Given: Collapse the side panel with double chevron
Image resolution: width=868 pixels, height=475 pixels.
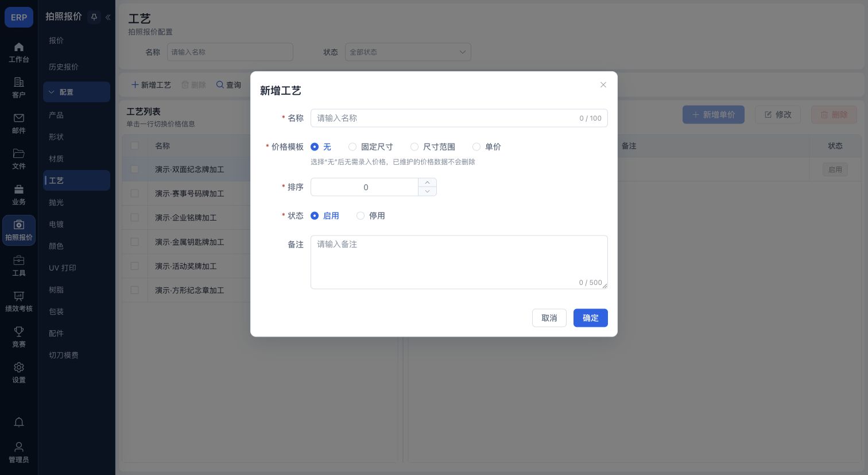Looking at the screenshot, I should pyautogui.click(x=107, y=17).
